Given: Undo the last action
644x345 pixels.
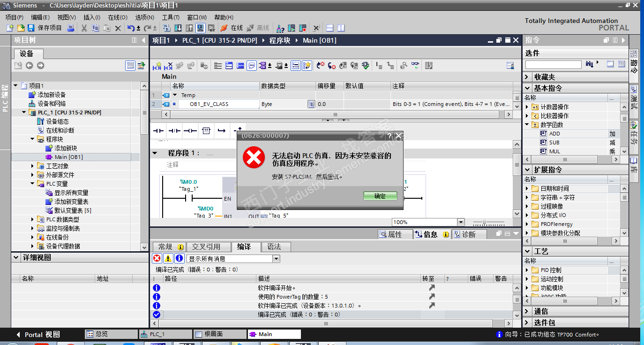Looking at the screenshot, I should [131, 28].
